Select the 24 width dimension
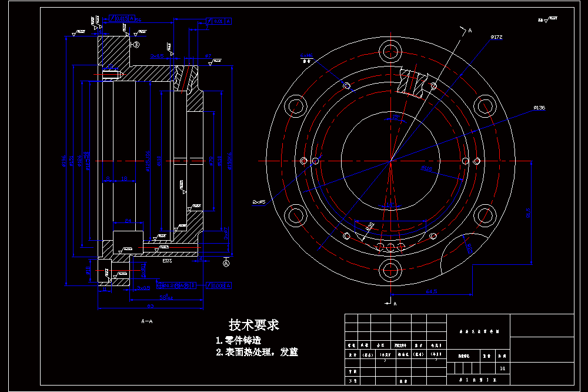The height and width of the screenshot is (392, 588). click(x=128, y=221)
